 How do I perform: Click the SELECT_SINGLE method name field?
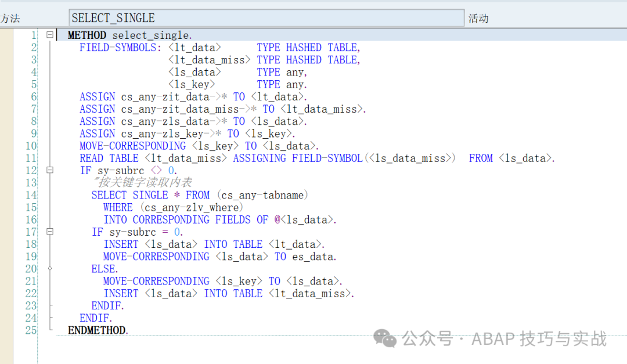(x=266, y=18)
